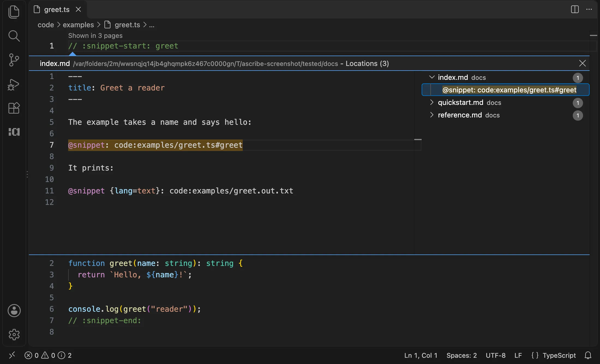The height and width of the screenshot is (364, 600).
Task: Click the console.log(greet("reader")) line
Action: (134, 309)
